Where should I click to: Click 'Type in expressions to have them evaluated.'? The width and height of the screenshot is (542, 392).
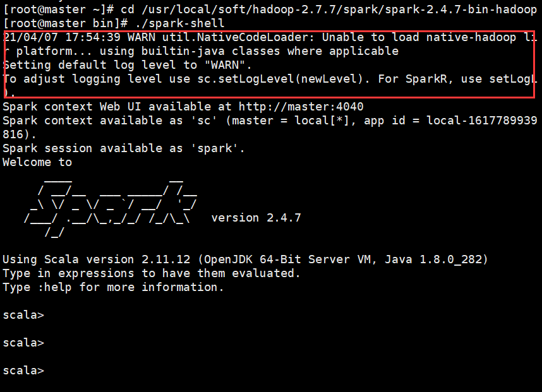152,273
